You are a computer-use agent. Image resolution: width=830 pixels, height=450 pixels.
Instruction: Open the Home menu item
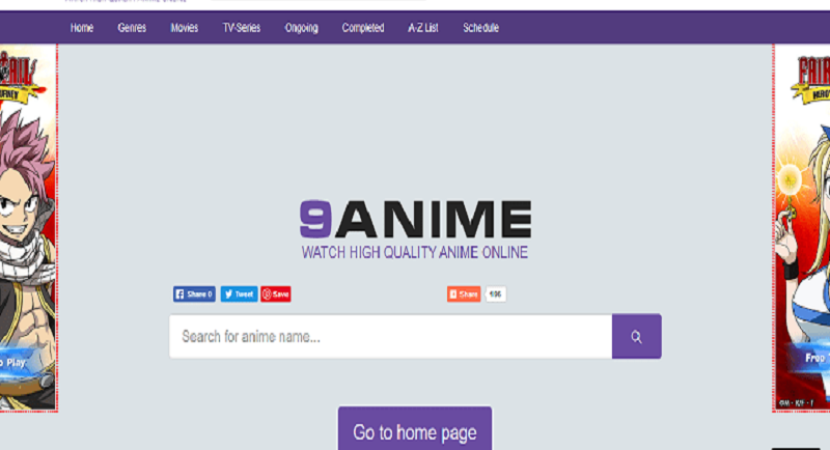click(x=82, y=28)
